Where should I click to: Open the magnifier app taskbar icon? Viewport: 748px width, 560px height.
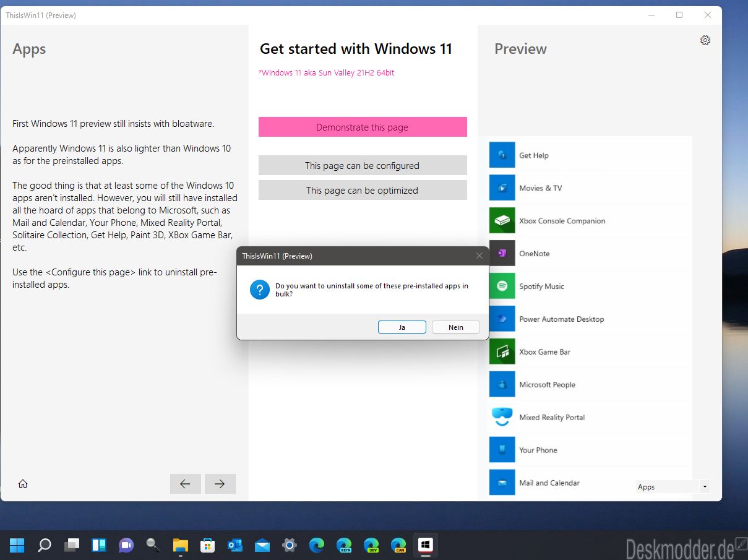click(x=153, y=545)
